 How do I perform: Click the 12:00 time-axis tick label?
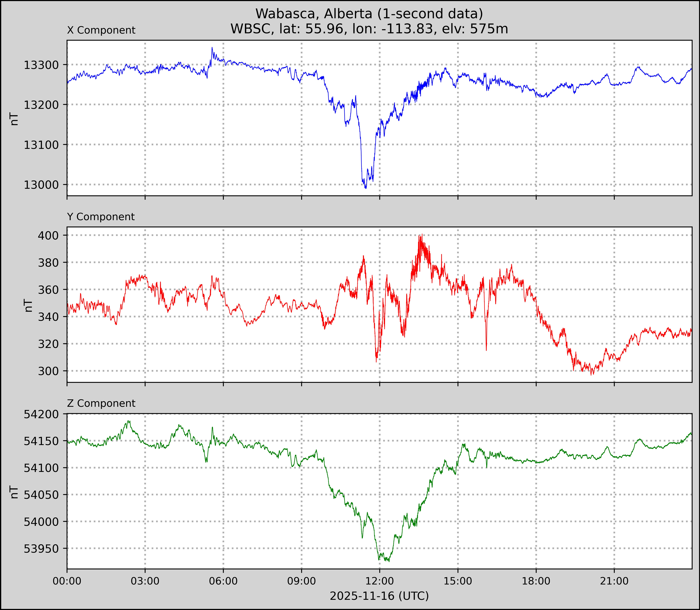pyautogui.click(x=380, y=581)
